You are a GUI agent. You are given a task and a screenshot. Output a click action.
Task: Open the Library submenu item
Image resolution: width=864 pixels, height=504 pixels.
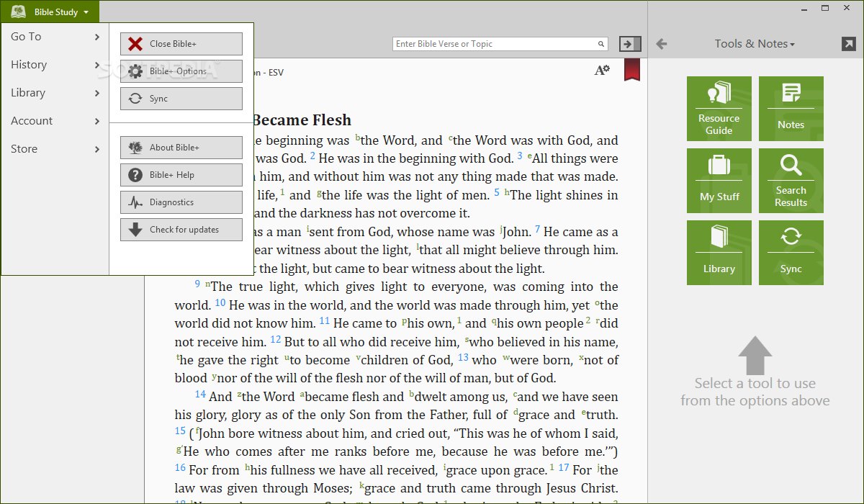pos(55,93)
